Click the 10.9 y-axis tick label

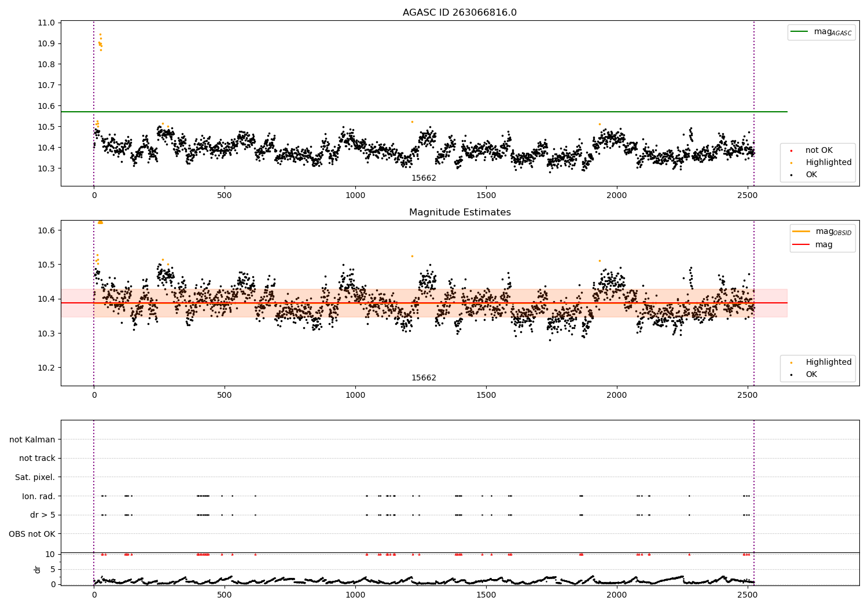tap(47, 44)
